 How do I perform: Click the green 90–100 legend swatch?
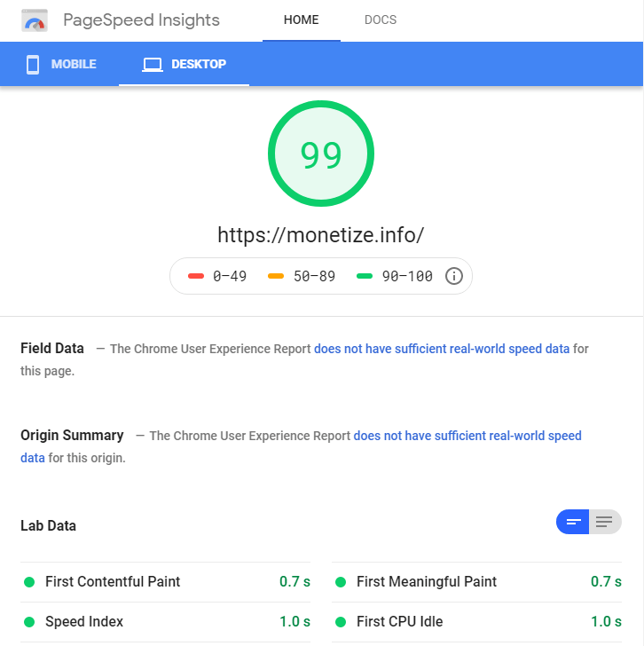tap(365, 276)
